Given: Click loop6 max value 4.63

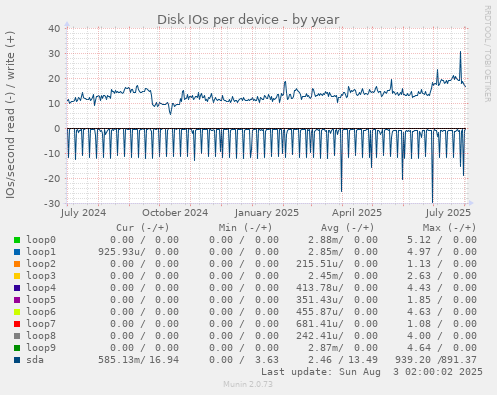Looking at the screenshot, I should (419, 312).
